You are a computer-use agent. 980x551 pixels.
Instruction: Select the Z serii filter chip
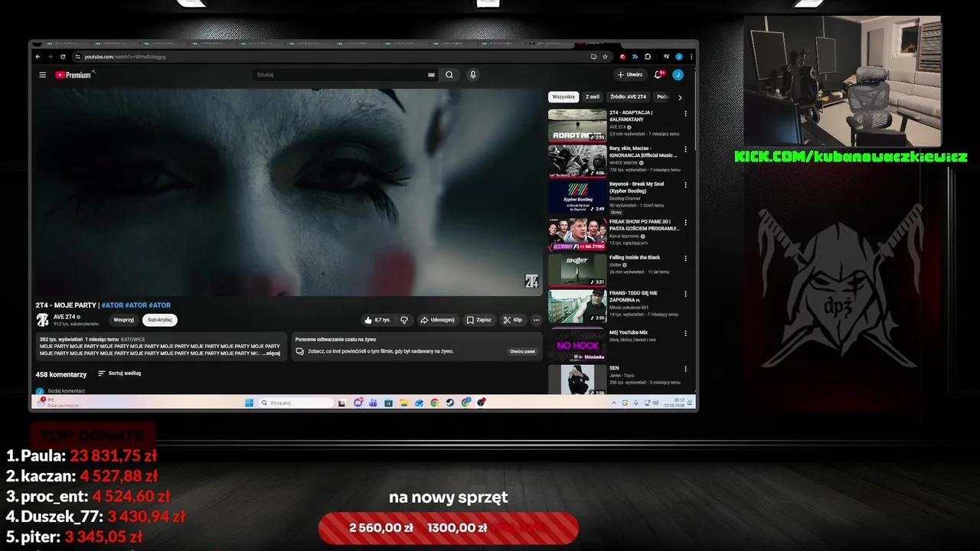click(593, 97)
